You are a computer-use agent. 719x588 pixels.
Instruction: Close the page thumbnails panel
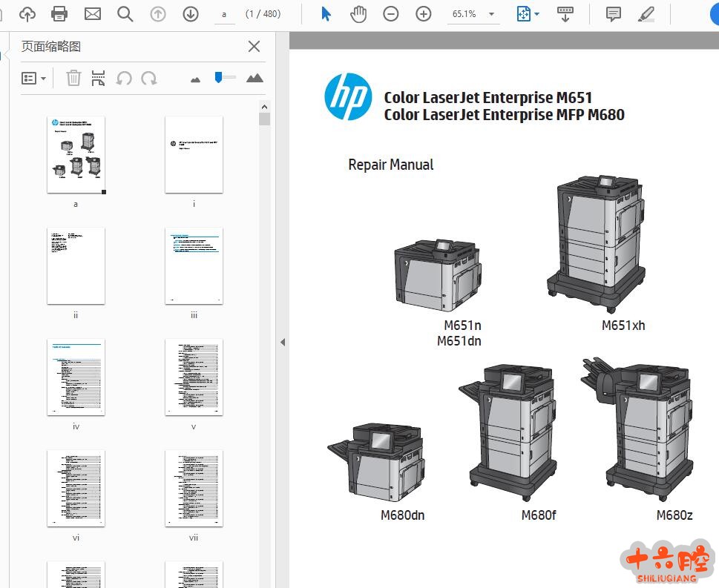click(254, 47)
